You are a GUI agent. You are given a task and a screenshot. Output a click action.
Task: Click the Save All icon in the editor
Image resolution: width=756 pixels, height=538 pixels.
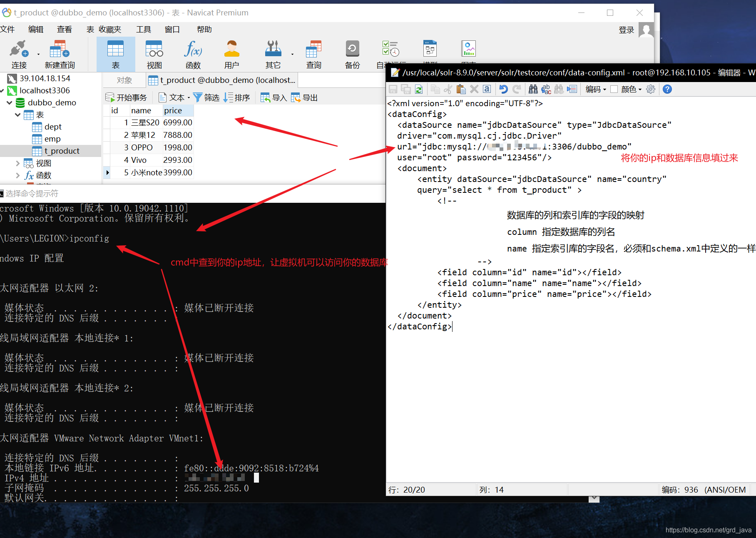(x=406, y=89)
